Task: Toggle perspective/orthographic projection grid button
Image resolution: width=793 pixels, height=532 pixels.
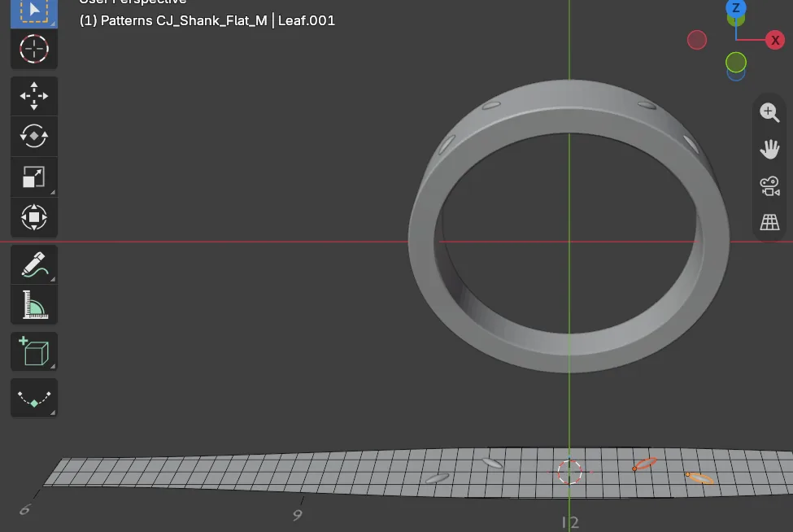Action: (769, 222)
